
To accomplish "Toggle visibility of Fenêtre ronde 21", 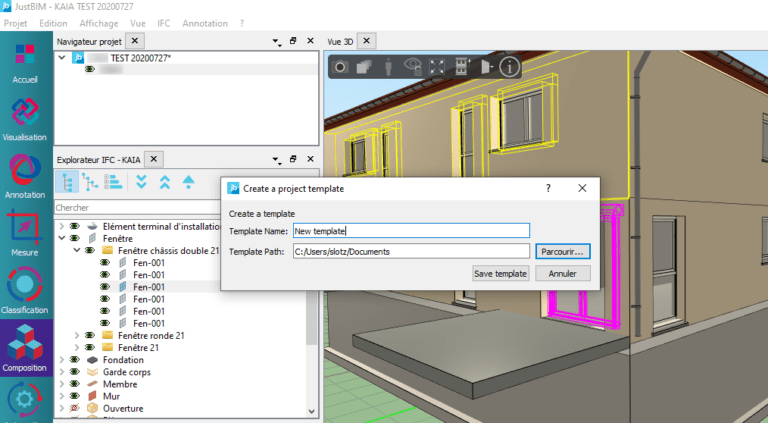I will tap(90, 335).
